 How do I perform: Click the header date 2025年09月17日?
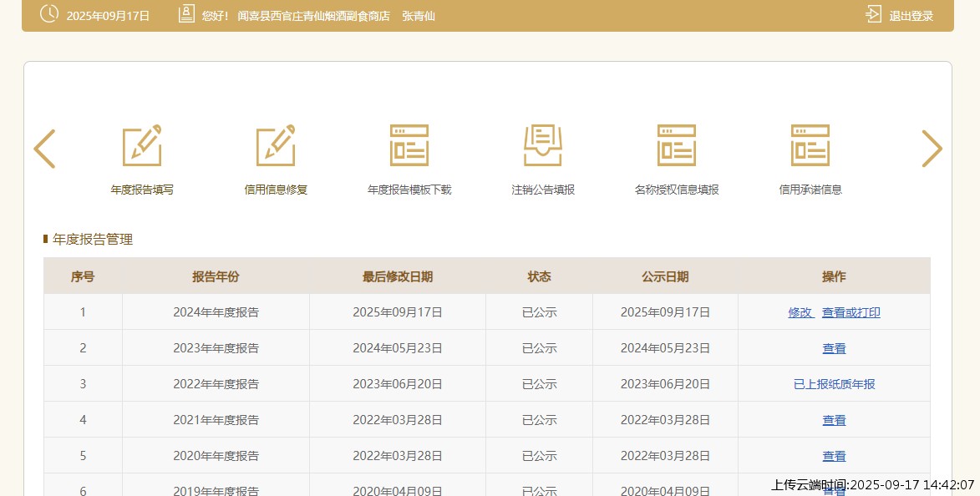pyautogui.click(x=108, y=16)
